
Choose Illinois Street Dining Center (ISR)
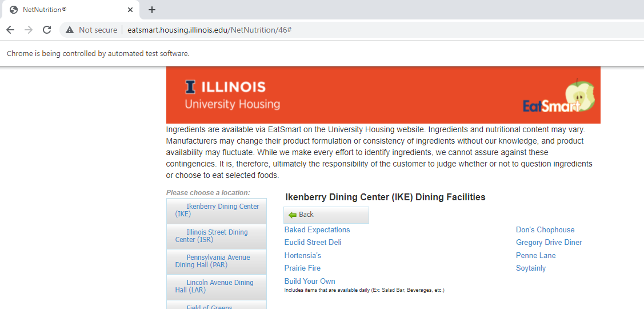(217, 236)
